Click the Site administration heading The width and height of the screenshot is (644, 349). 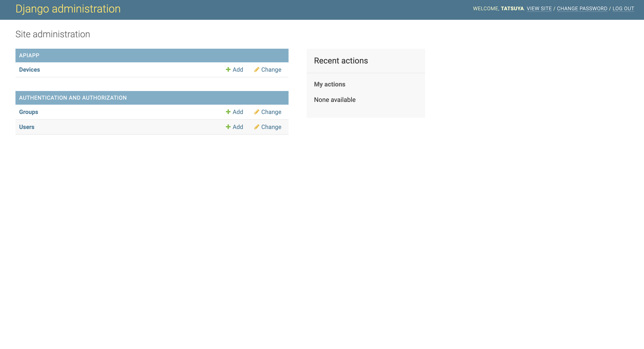tap(53, 34)
